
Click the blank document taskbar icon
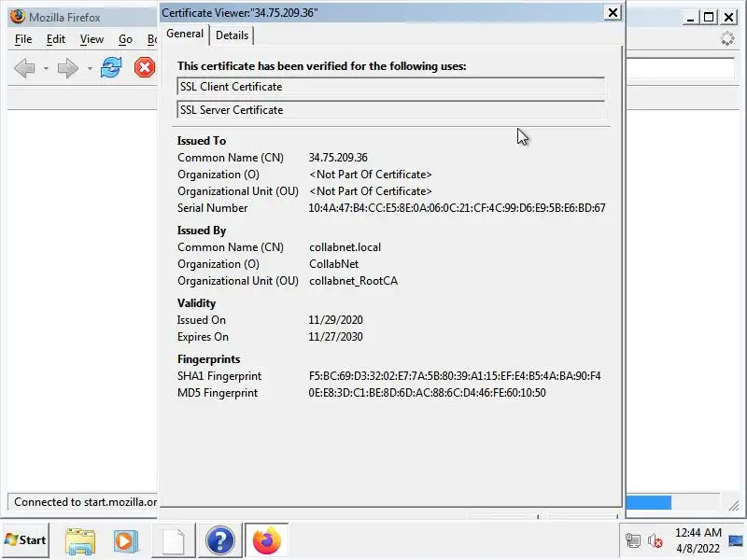point(174,541)
